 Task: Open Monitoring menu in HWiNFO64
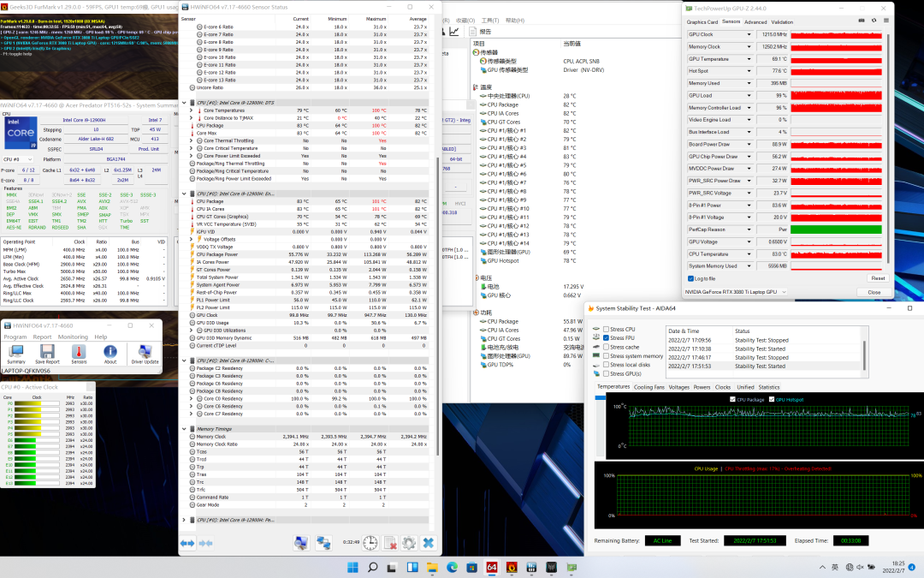coord(73,337)
